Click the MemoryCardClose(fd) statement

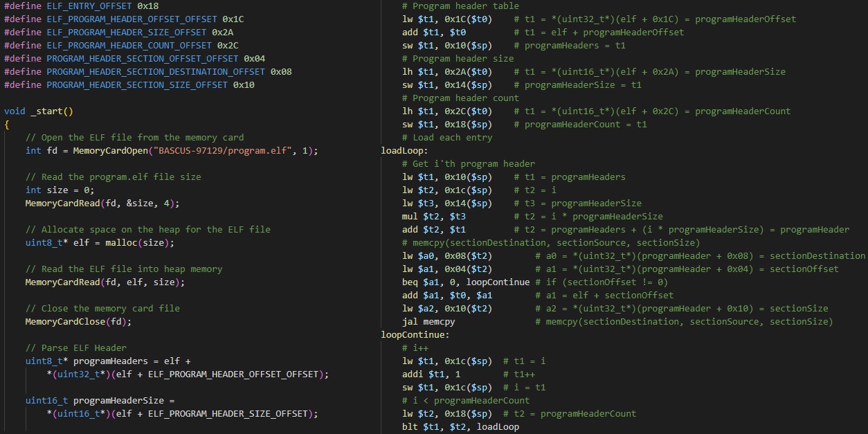(x=78, y=321)
